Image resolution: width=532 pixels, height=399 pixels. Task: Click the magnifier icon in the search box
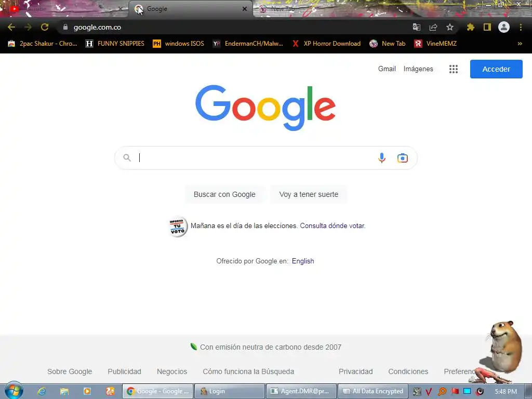(x=127, y=158)
